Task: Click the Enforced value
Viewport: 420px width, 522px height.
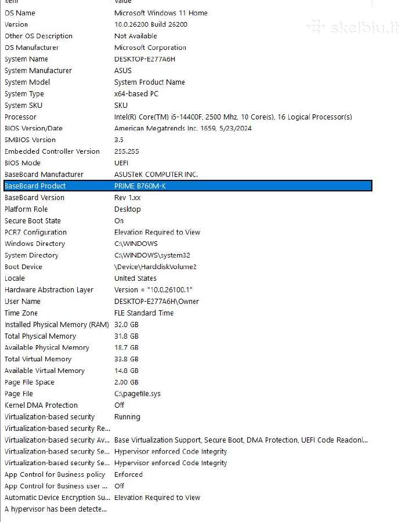Action: [x=128, y=474]
